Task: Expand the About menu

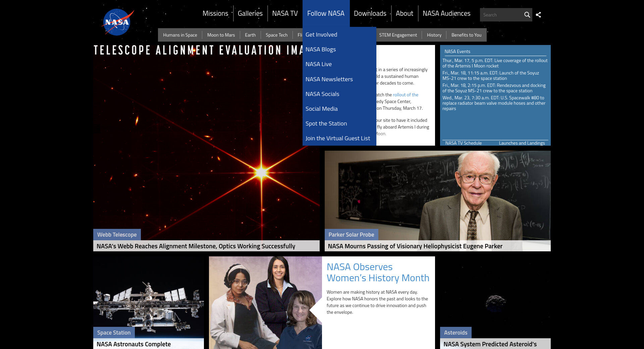Action: click(405, 13)
